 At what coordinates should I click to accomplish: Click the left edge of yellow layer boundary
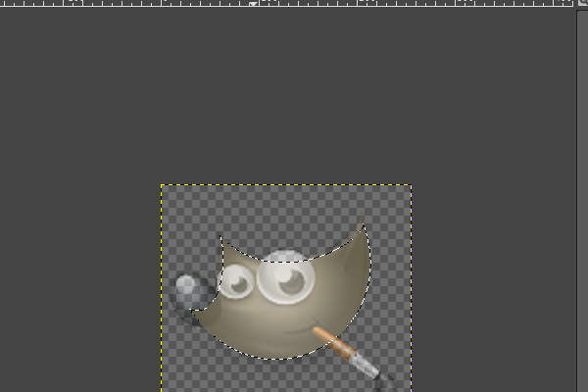(x=162, y=294)
